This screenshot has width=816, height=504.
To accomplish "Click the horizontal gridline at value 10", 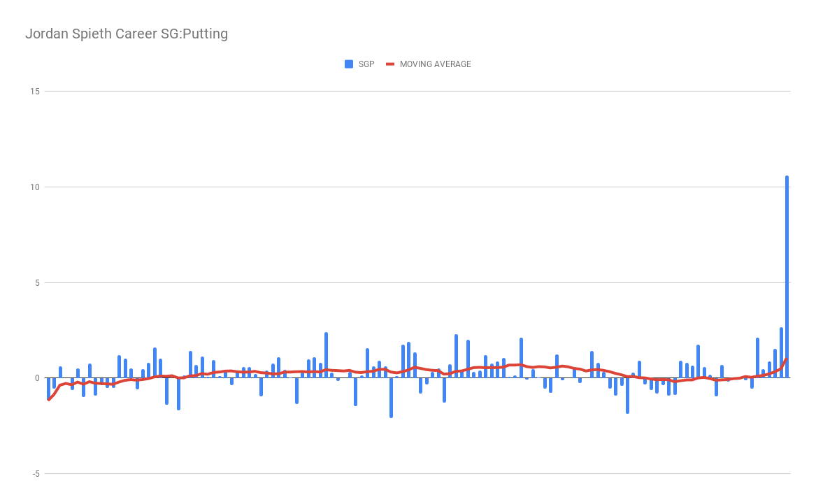I will (x=420, y=187).
